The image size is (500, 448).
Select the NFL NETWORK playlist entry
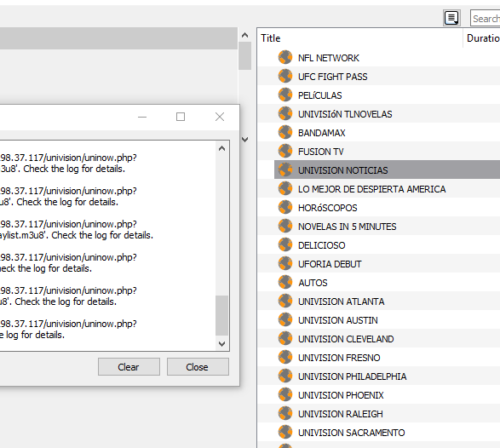point(329,58)
